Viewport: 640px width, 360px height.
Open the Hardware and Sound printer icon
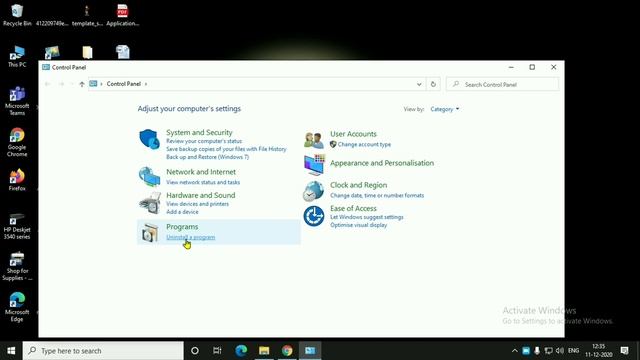pos(150,203)
